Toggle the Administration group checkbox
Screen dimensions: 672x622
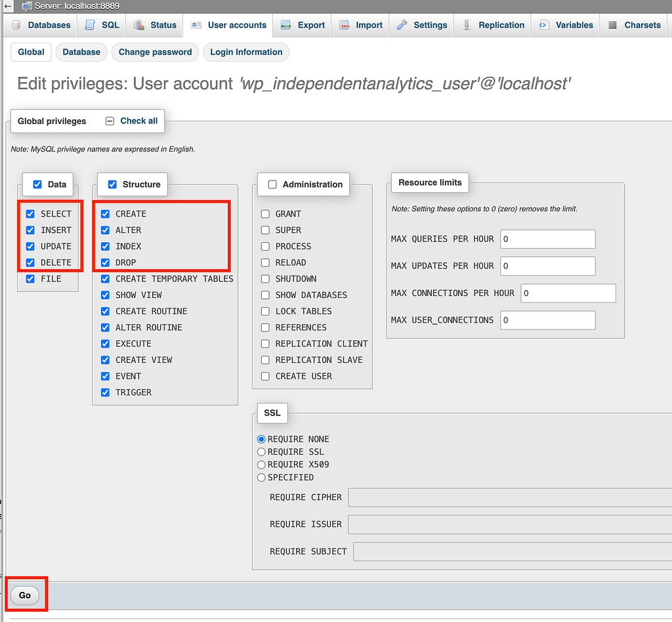pyautogui.click(x=272, y=184)
